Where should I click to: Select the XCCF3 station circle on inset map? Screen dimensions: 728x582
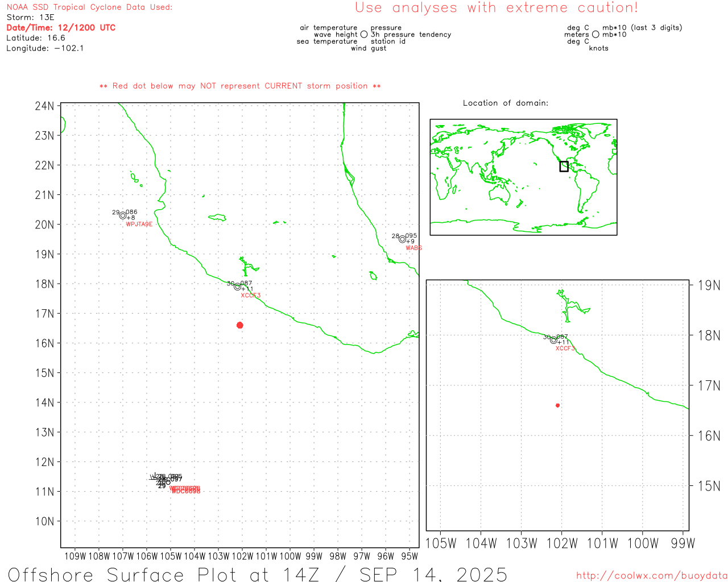pos(553,340)
